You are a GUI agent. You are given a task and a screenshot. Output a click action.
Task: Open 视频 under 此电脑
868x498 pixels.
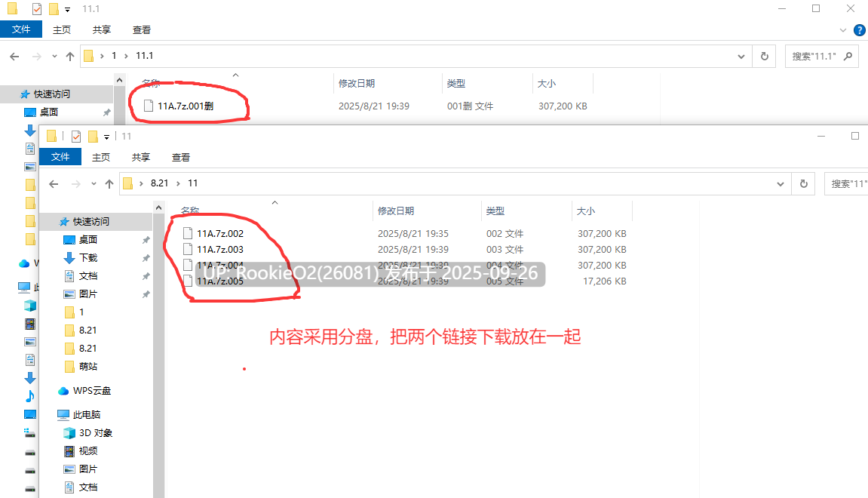[88, 451]
